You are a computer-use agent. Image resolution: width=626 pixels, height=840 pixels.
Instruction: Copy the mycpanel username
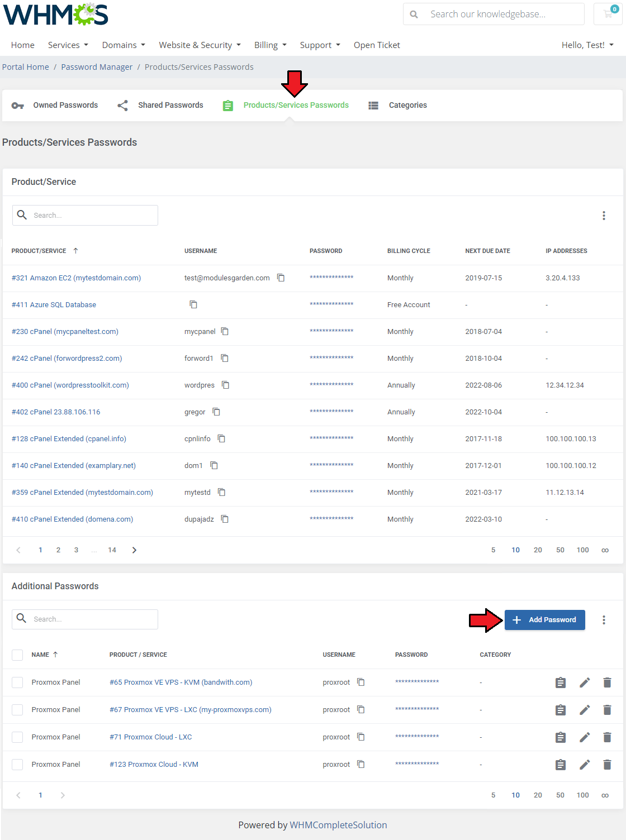click(225, 331)
